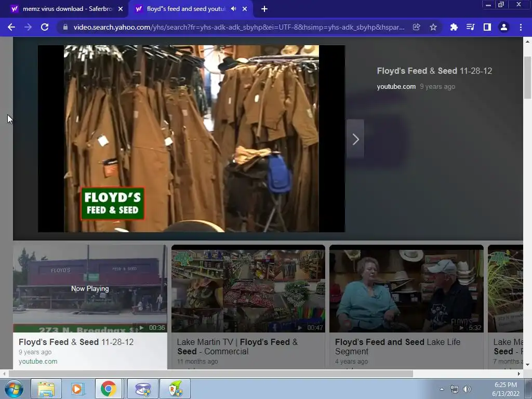This screenshot has width=532, height=399.
Task: Click the Floyd's Feed & Seed 11-28-12 card title
Action: click(76, 342)
